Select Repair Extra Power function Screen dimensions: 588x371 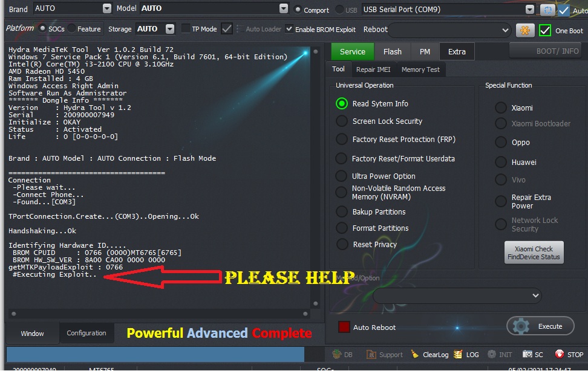[501, 201]
